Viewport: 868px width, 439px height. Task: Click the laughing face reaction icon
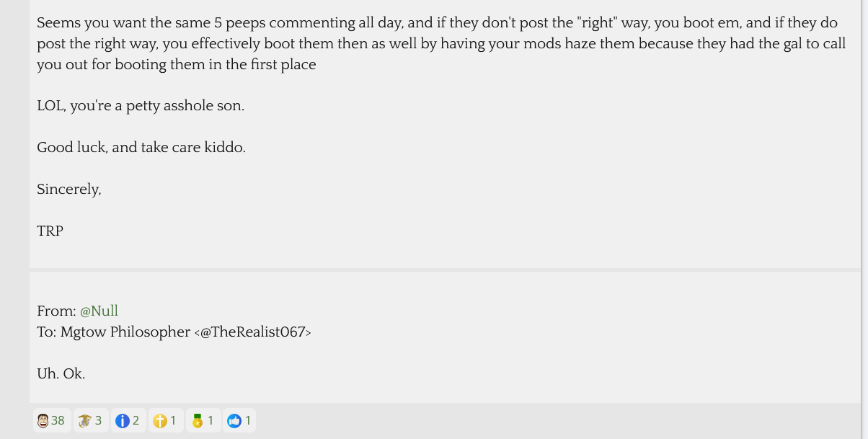coord(43,420)
